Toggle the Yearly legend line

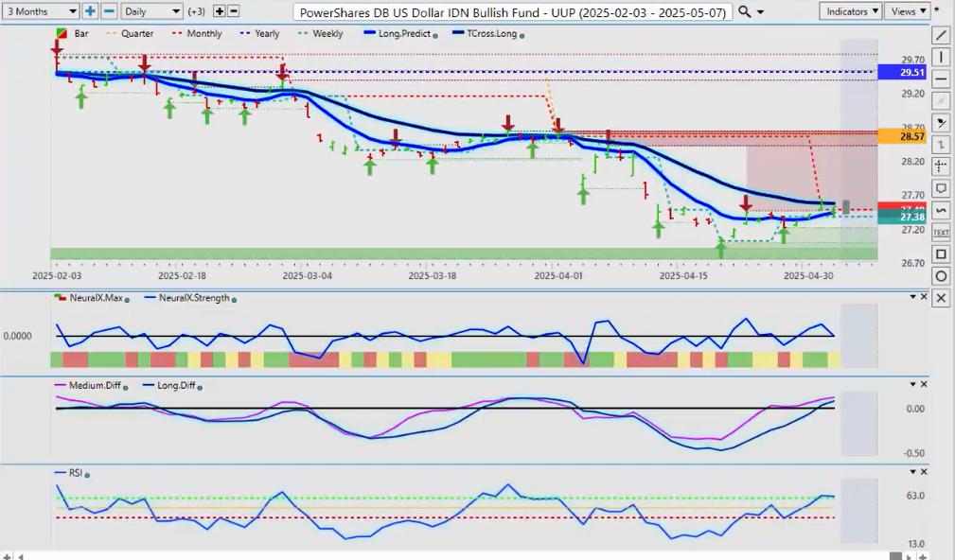260,33
